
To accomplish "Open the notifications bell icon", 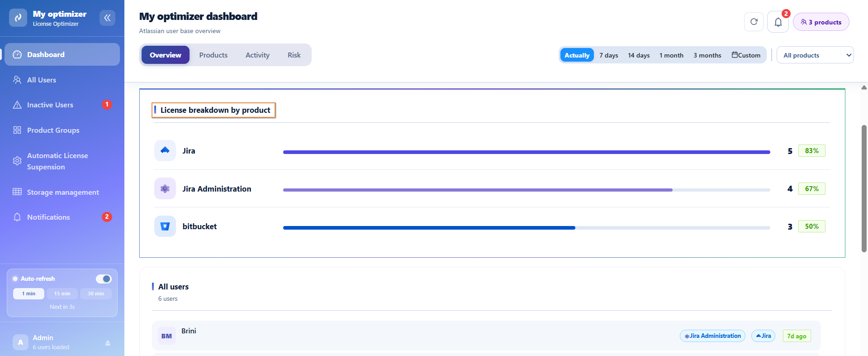I will 778,22.
